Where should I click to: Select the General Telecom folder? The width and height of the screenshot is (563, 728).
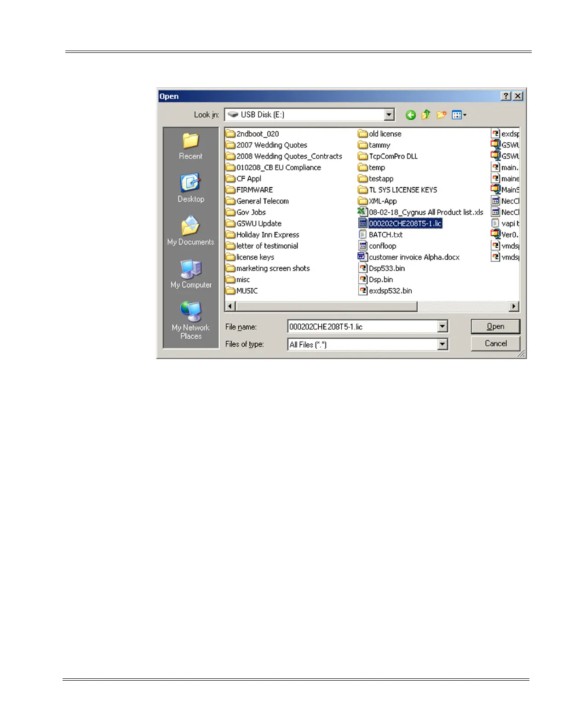click(x=257, y=201)
